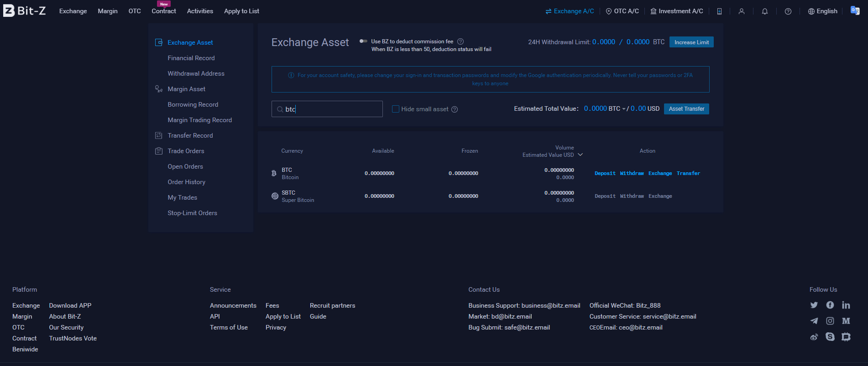Click the SBTC Super Bitcoin coin icon

click(275, 196)
